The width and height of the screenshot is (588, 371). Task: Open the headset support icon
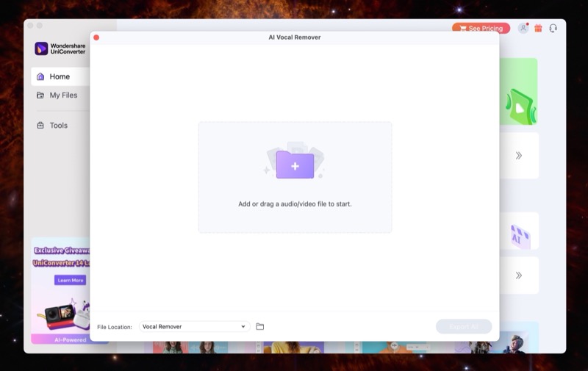(553, 28)
